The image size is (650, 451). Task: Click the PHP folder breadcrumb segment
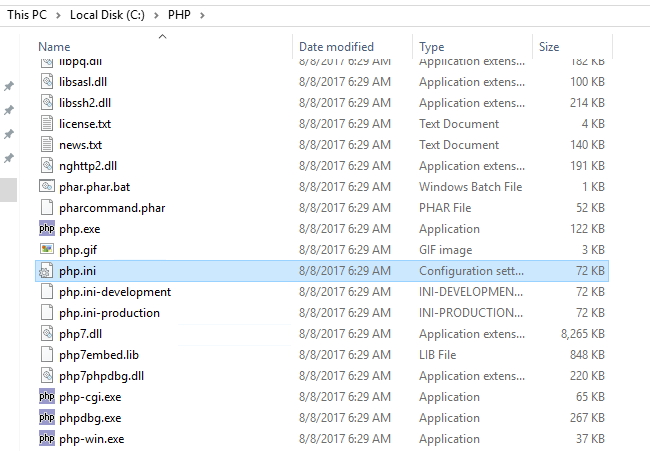(179, 15)
